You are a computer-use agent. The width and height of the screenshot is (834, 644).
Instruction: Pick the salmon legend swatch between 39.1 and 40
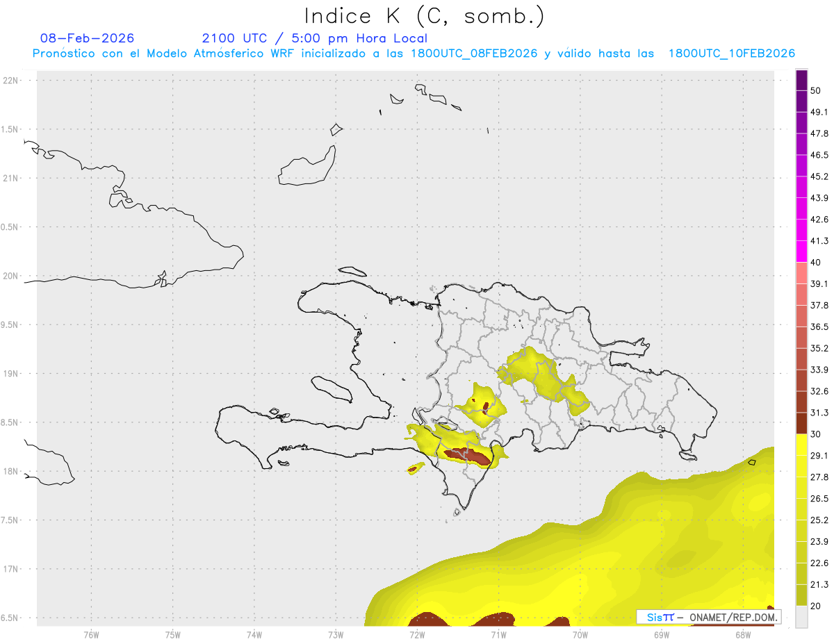click(x=801, y=273)
